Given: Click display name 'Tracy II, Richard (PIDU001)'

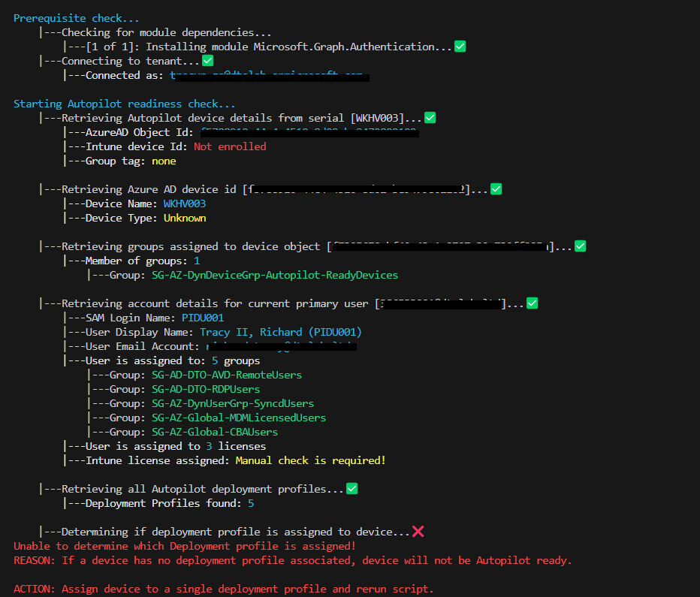Looking at the screenshot, I should click(x=280, y=333).
